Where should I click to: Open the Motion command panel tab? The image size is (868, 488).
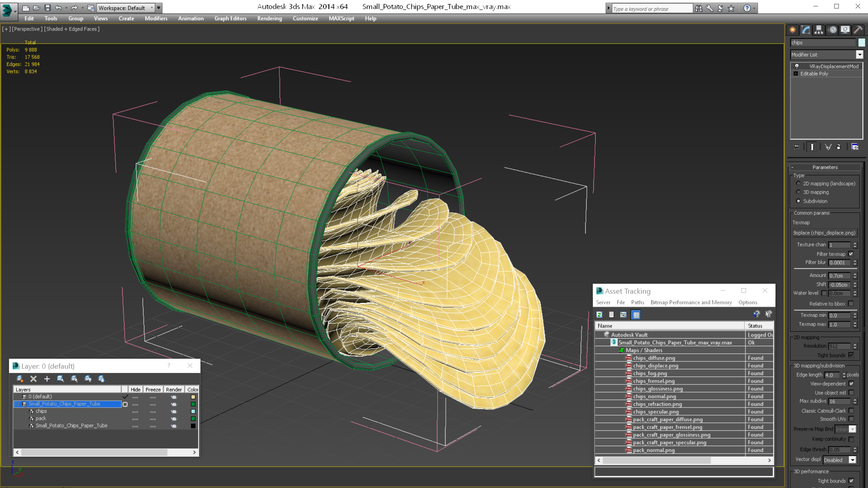833,30
